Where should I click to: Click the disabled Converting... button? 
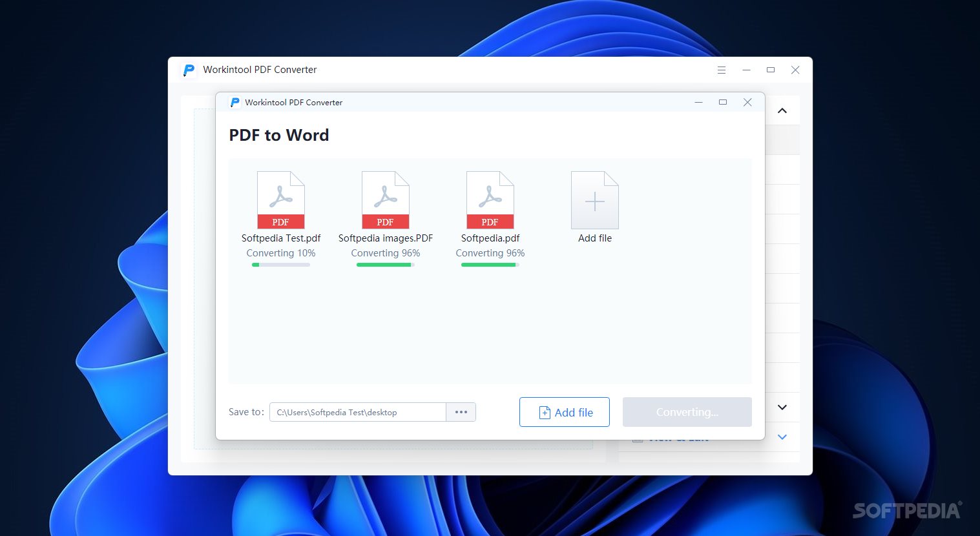(x=687, y=412)
